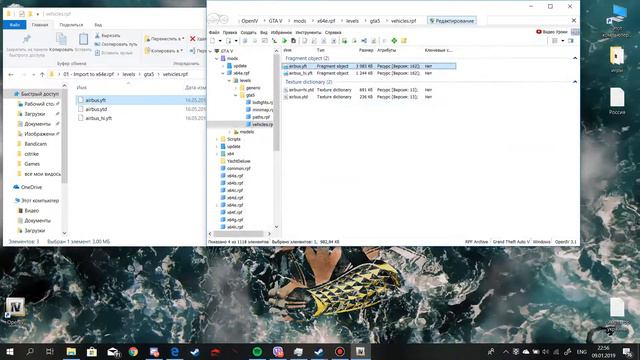Open the Создать menu in OpenIV

point(248,32)
